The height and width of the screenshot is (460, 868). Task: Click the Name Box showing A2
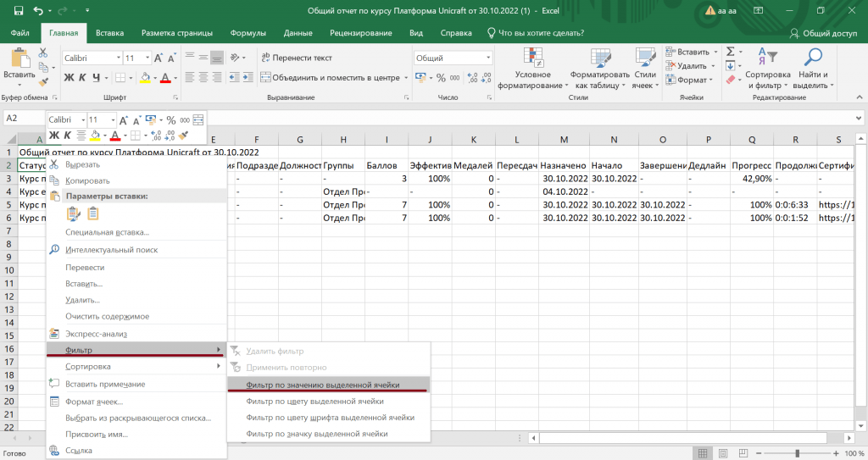(x=23, y=118)
